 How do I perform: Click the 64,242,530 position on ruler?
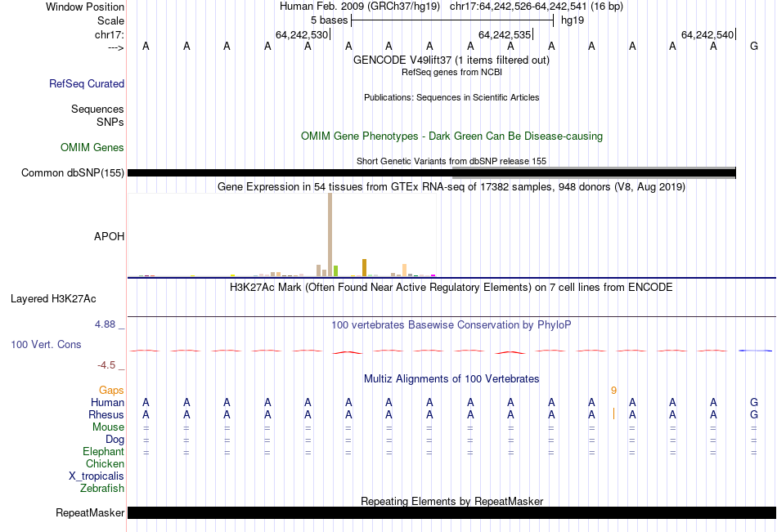tap(302, 34)
